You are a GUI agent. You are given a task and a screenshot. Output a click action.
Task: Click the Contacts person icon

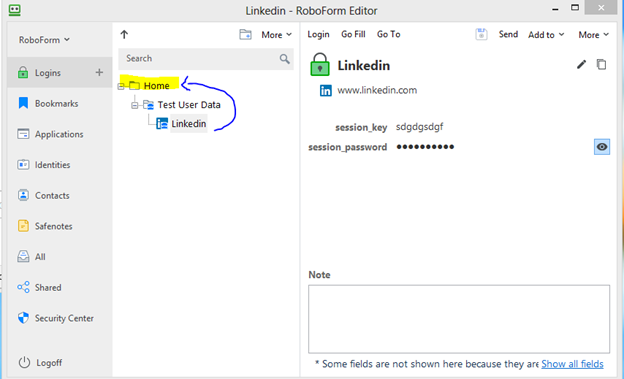23,195
